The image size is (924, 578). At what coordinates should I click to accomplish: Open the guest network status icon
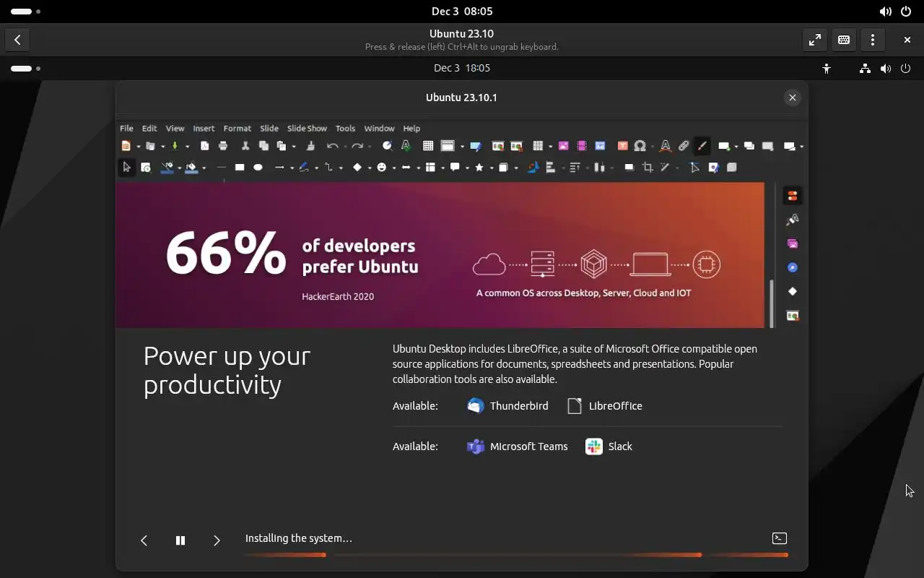coord(865,68)
